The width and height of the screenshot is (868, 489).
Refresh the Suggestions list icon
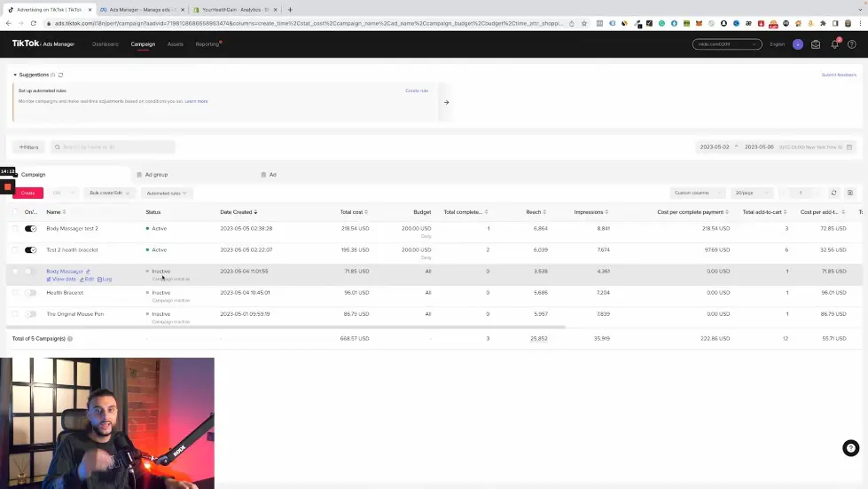pos(61,75)
